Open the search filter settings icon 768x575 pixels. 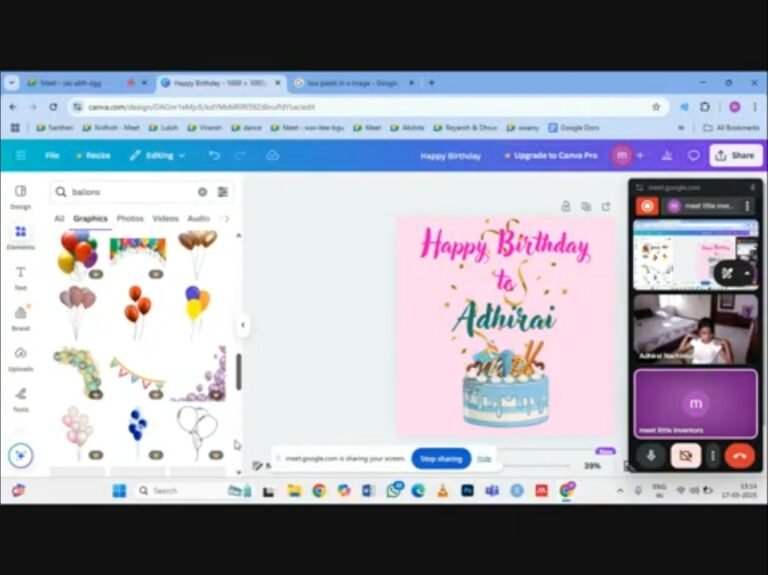223,192
